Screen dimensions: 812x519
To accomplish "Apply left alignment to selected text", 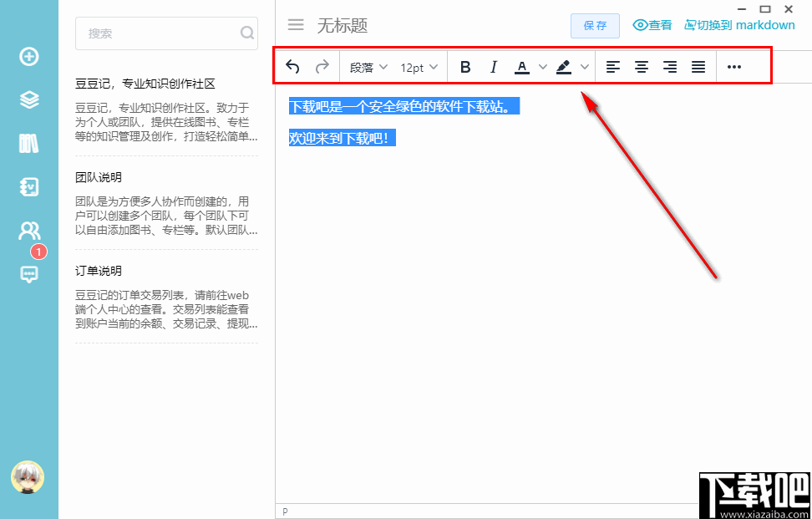I will pyautogui.click(x=612, y=67).
